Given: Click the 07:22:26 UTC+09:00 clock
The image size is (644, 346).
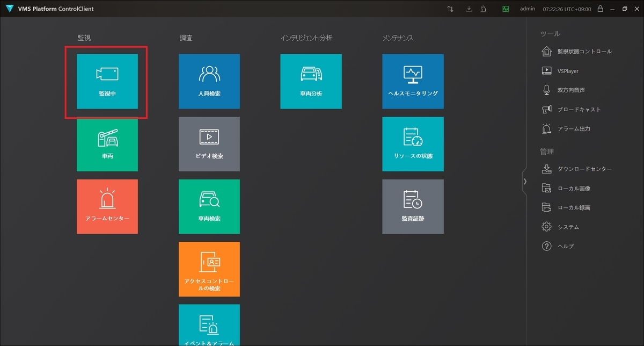Looking at the screenshot, I should (x=568, y=9).
